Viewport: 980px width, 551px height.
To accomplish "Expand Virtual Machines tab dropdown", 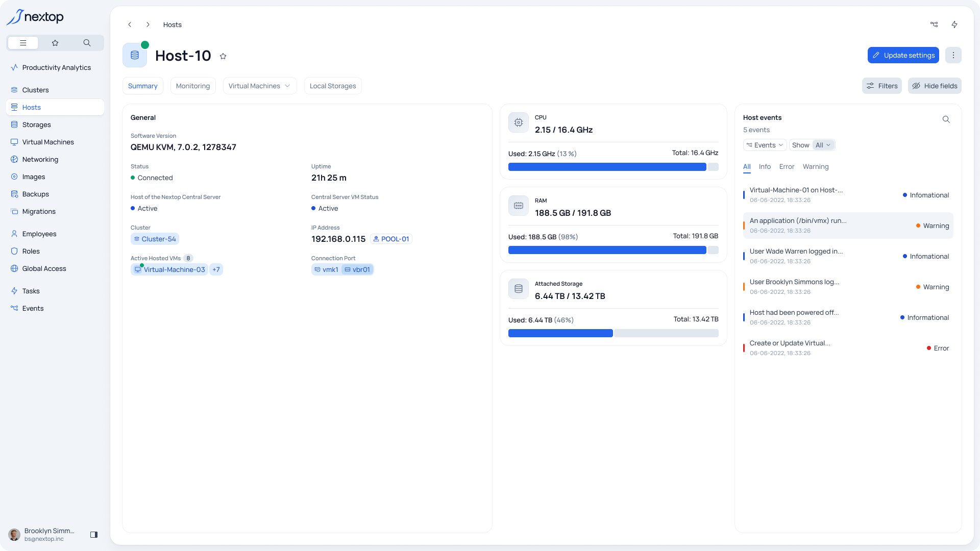I will coord(259,86).
